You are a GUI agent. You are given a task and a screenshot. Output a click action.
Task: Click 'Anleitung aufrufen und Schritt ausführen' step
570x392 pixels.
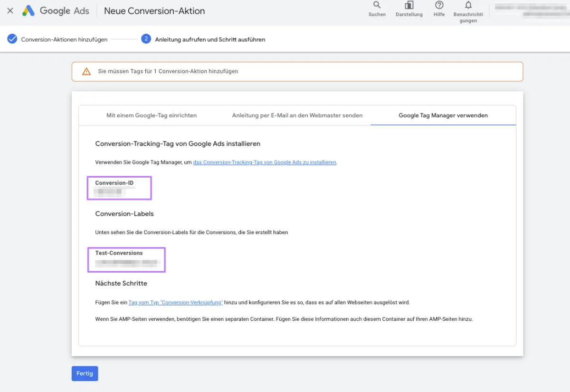pos(209,39)
